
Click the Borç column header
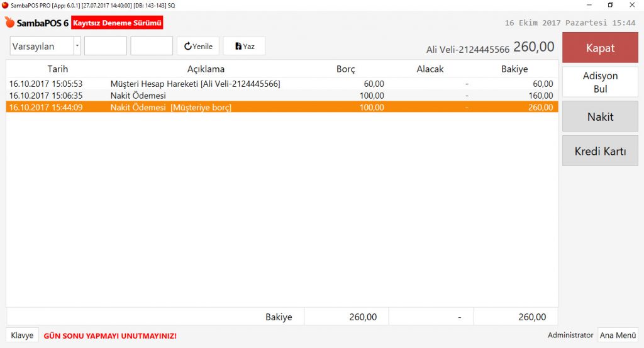pyautogui.click(x=345, y=69)
